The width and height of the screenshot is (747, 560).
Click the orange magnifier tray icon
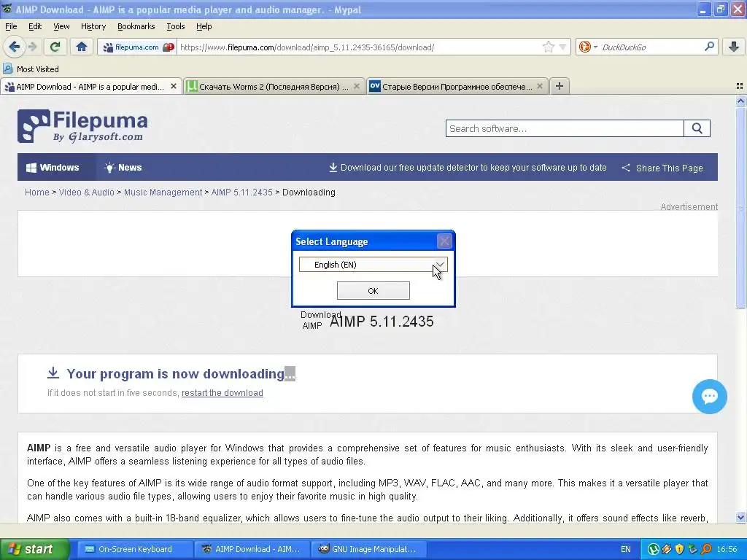705,549
